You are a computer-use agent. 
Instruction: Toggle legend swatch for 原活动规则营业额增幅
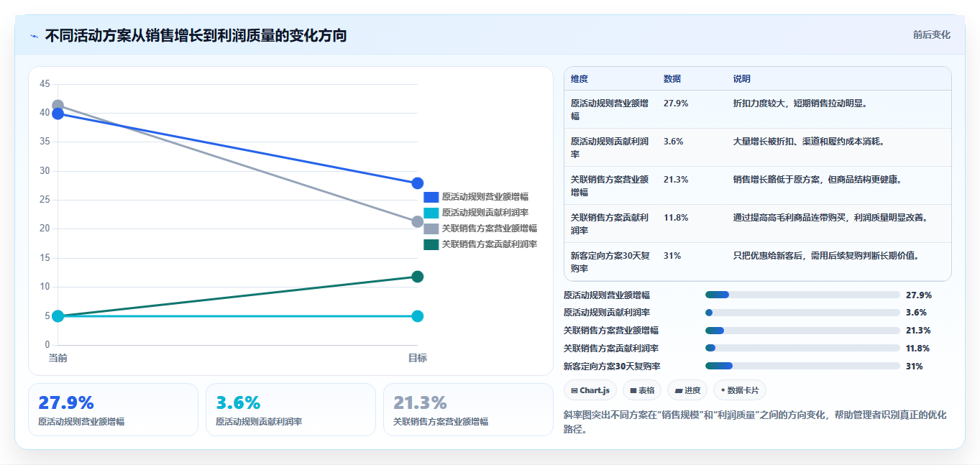click(x=431, y=197)
